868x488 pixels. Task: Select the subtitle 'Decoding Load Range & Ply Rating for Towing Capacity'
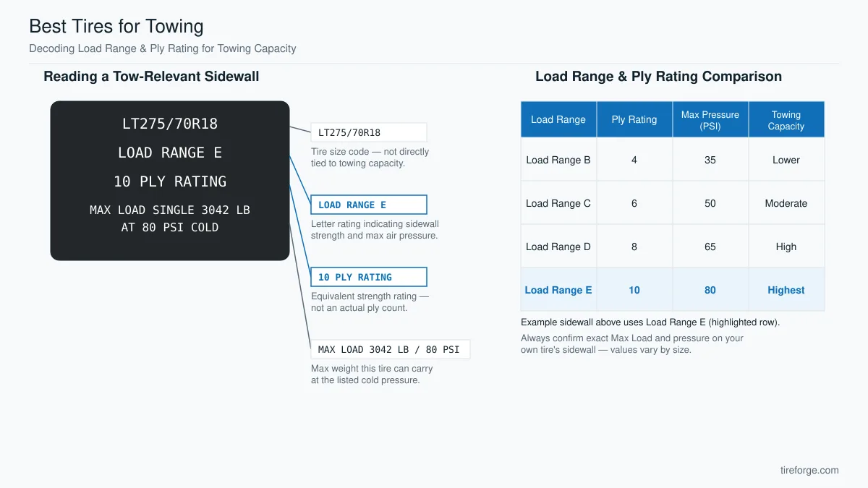pyautogui.click(x=163, y=48)
